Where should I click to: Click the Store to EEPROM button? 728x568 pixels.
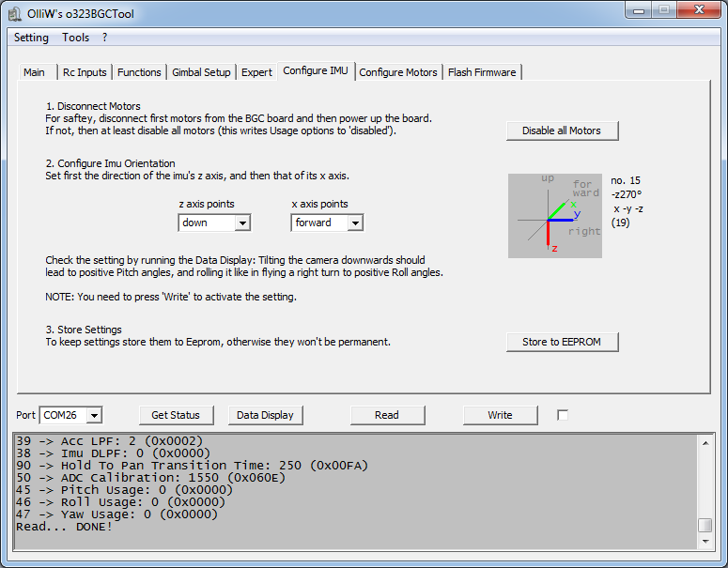coord(562,342)
